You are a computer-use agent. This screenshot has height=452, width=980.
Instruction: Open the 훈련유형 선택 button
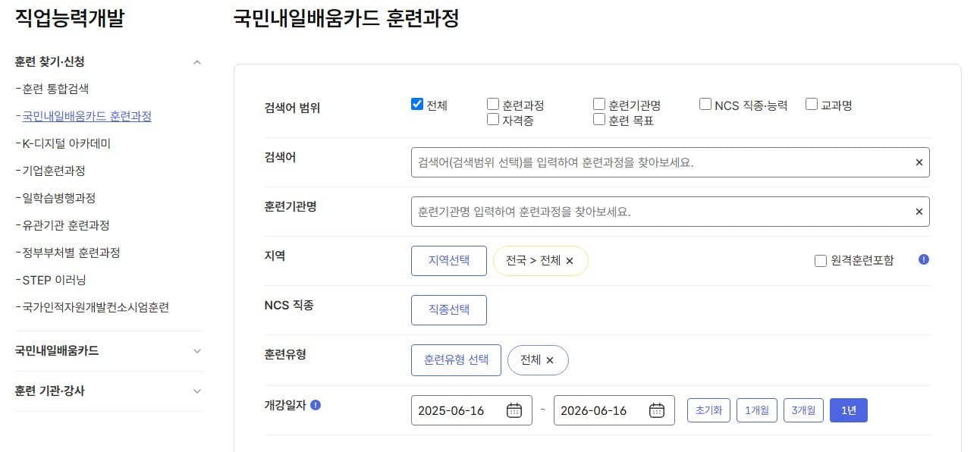(456, 360)
